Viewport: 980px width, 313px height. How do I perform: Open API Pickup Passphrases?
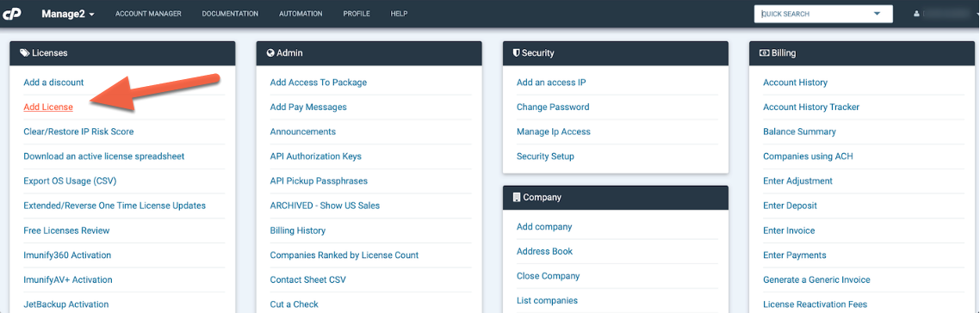coord(319,181)
